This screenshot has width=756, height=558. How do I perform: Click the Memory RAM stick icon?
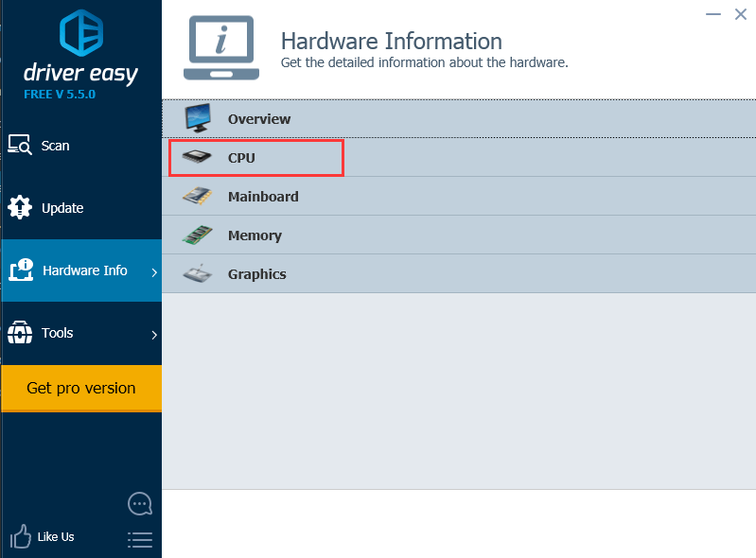pos(197,235)
